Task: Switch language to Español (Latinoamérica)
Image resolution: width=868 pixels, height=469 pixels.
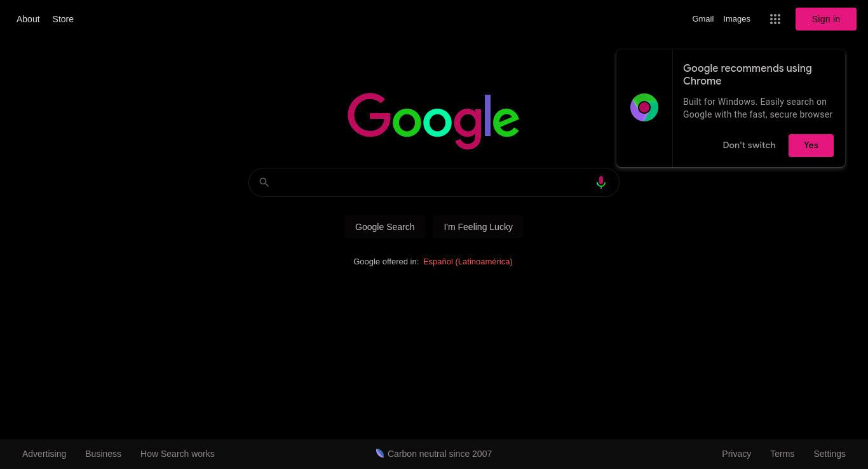Action: point(468,261)
